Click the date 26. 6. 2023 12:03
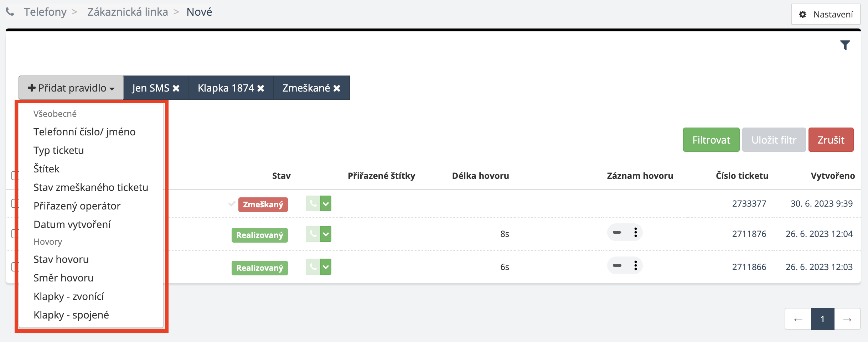Screen dimensions: 868x342 click(819, 267)
